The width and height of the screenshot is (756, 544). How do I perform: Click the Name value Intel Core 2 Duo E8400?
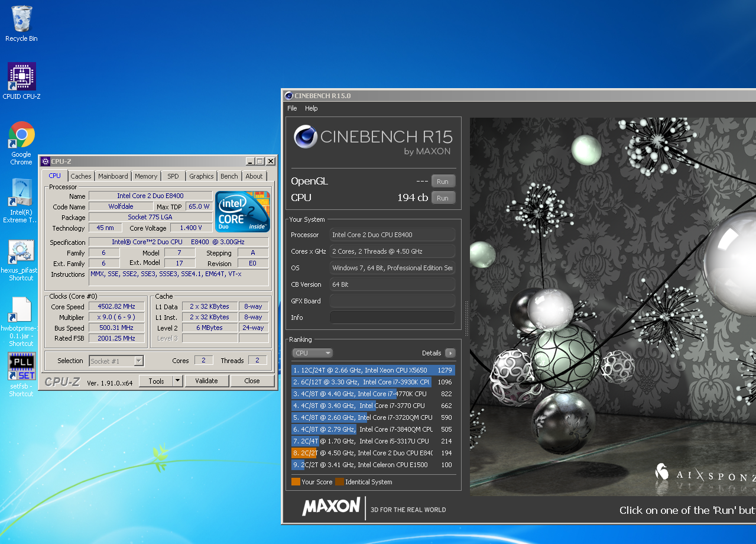150,196
